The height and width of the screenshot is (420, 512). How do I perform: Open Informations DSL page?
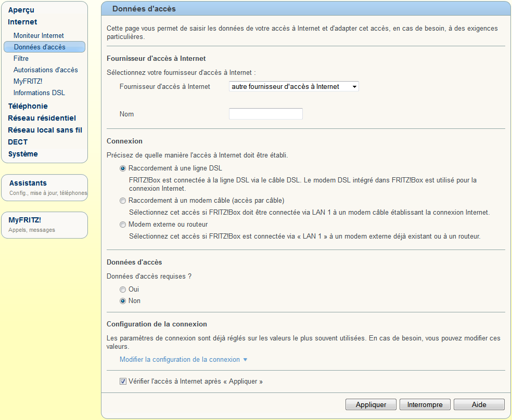39,93
